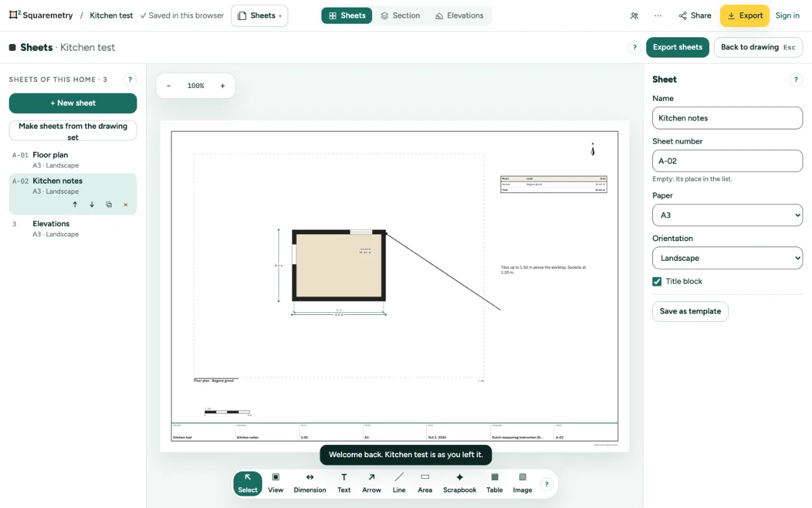Choose the Line tool
The height and width of the screenshot is (508, 812).
coord(399,484)
